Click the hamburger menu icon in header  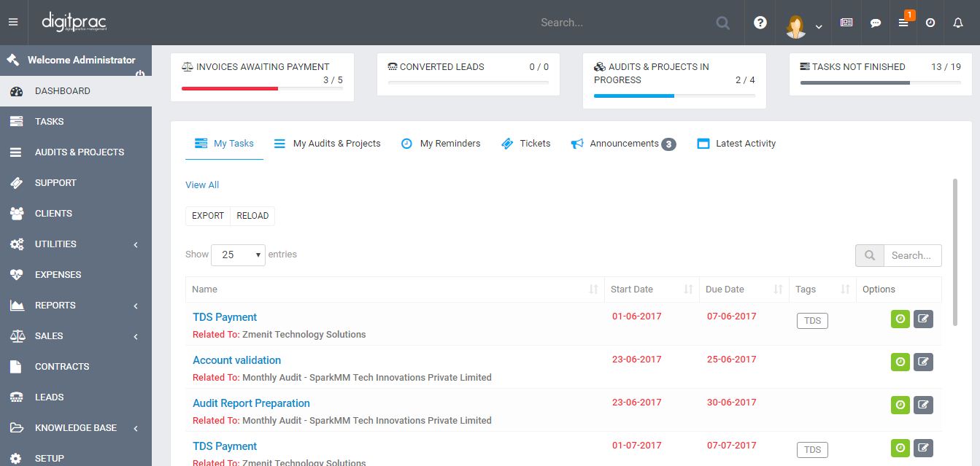pyautogui.click(x=12, y=23)
